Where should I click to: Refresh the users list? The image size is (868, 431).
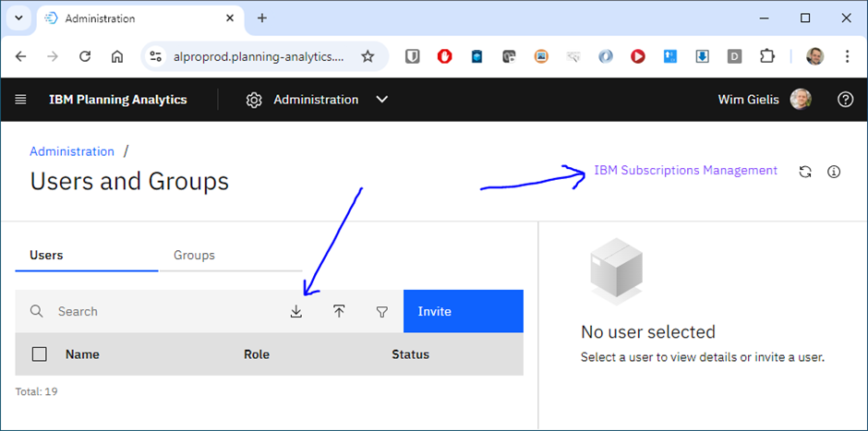(805, 172)
